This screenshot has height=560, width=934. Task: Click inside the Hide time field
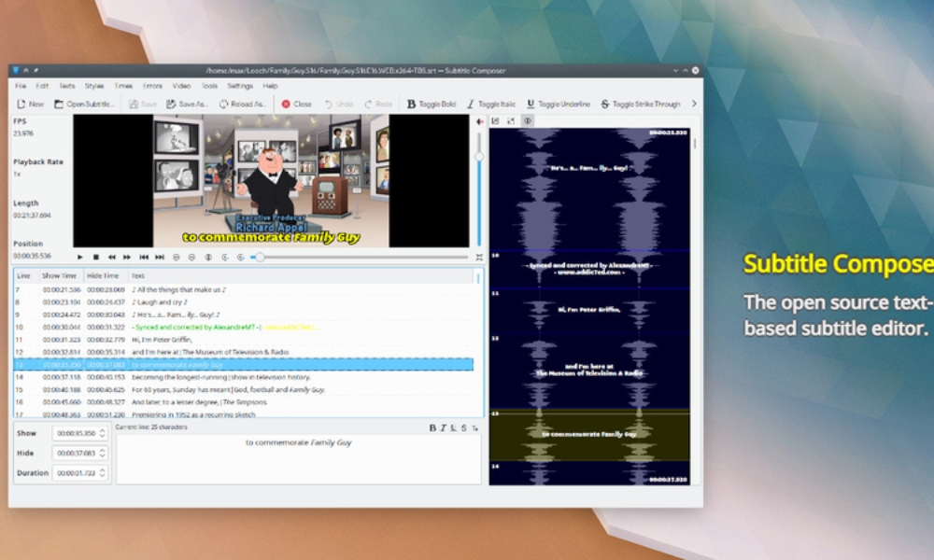tap(75, 454)
